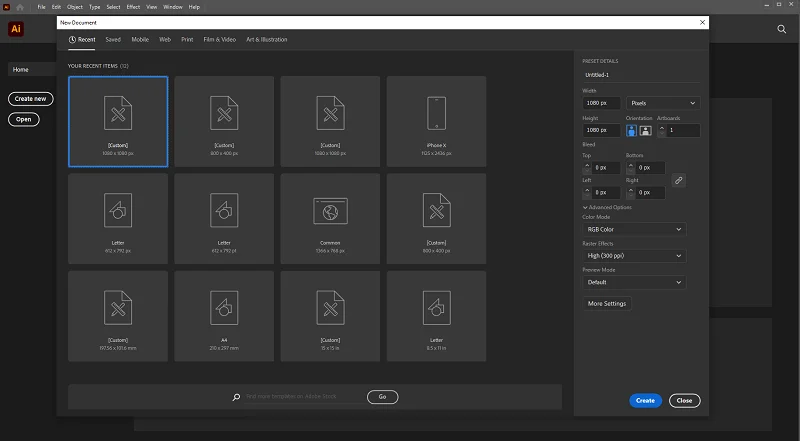Screen dimensions: 800x441
Task: Click Open on the Home screen
Action: point(23,119)
